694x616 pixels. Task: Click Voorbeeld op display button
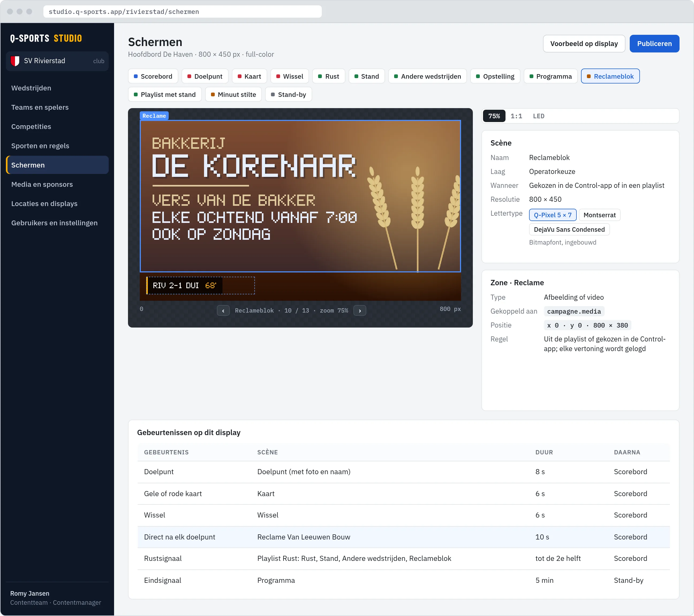pos(584,44)
